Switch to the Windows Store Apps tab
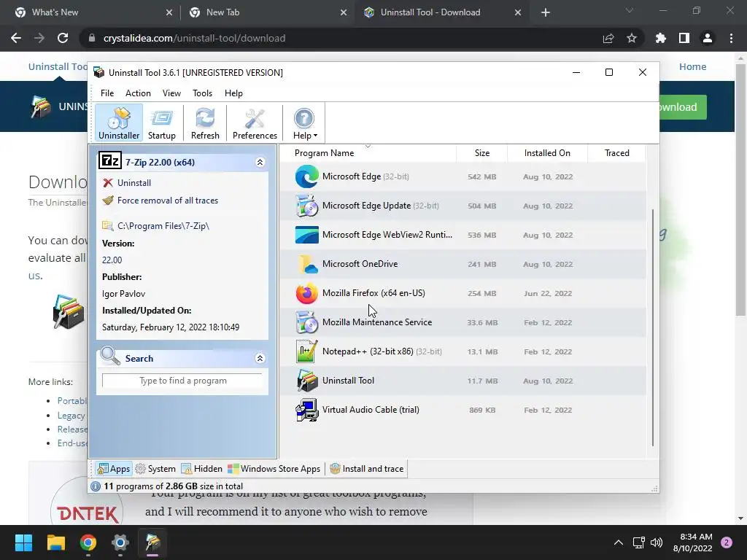The width and height of the screenshot is (747, 560). (274, 469)
